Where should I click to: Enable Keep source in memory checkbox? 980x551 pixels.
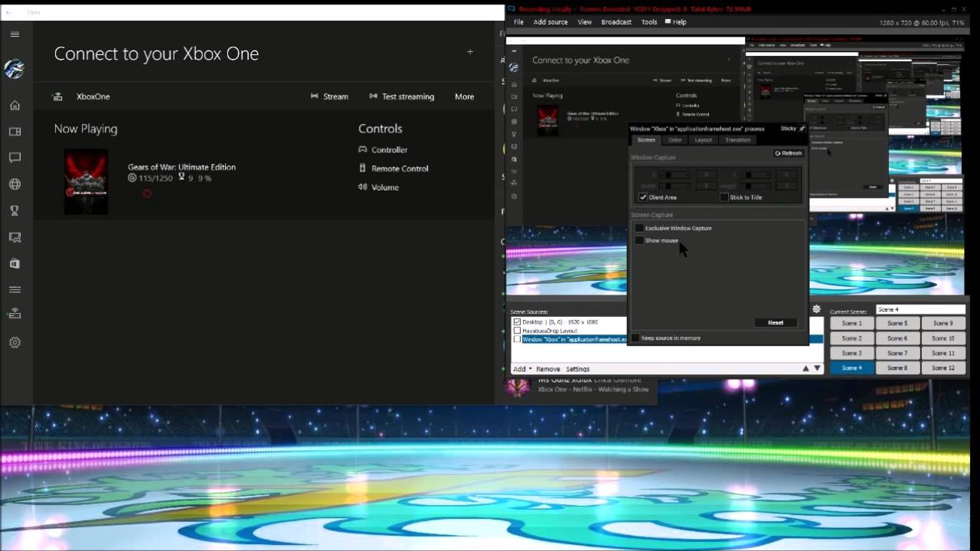coord(635,337)
